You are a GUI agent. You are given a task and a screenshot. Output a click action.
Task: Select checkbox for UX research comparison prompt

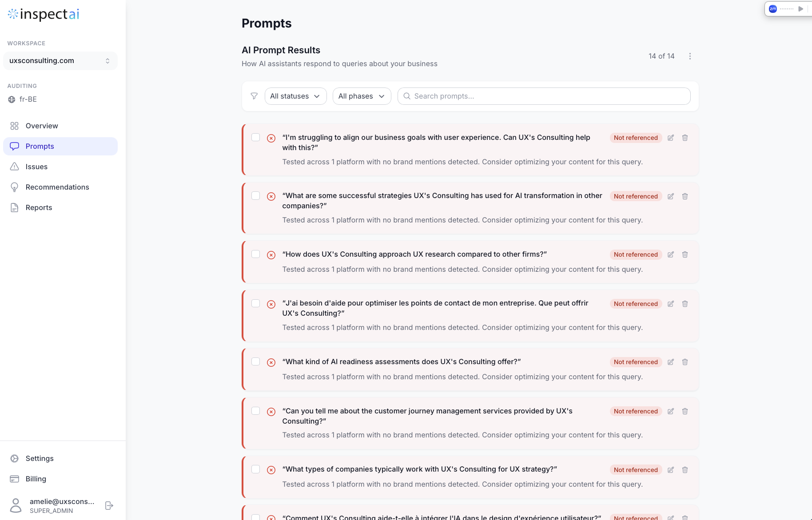click(x=255, y=254)
